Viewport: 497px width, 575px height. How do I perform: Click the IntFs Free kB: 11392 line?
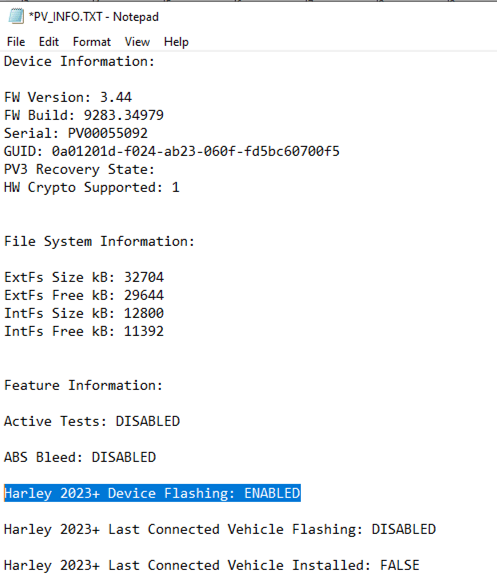coord(84,332)
